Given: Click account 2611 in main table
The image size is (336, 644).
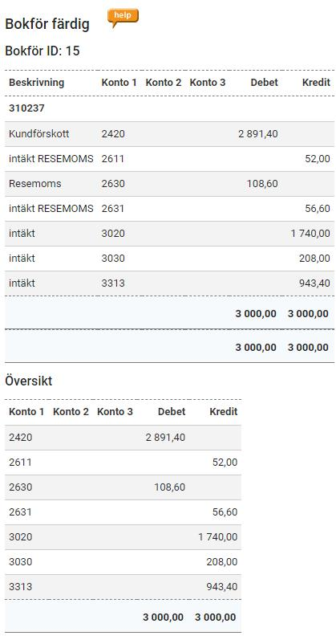Looking at the screenshot, I should pos(113,159).
